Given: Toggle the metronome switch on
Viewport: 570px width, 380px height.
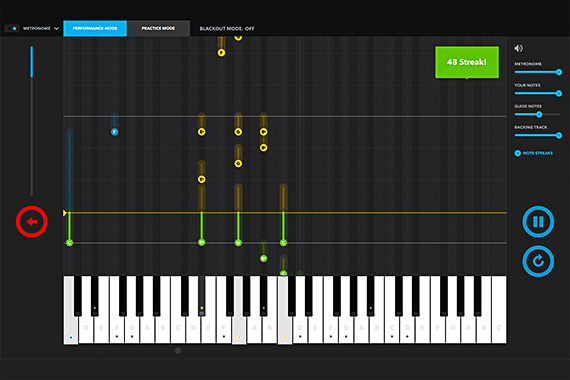Looking at the screenshot, I should [12, 28].
